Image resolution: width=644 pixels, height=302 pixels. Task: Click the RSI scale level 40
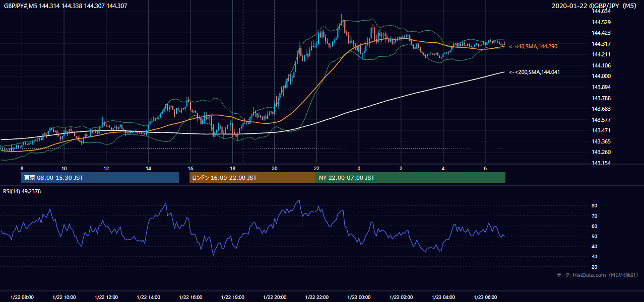click(x=594, y=246)
